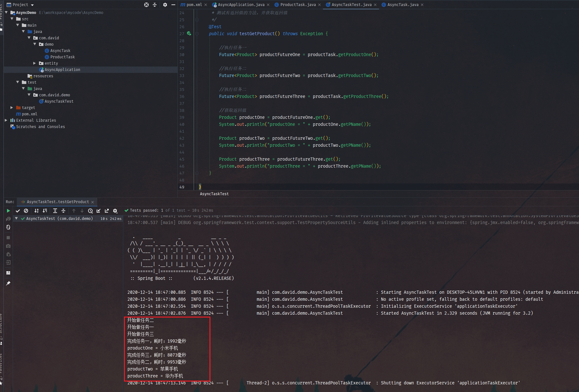Open AsyncTaskTest in project tree

59,101
